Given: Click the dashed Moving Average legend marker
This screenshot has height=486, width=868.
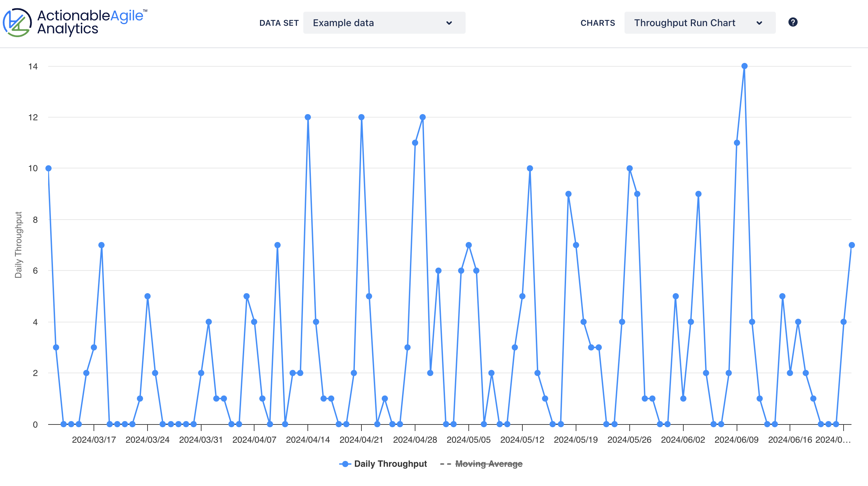Looking at the screenshot, I should coord(445,464).
